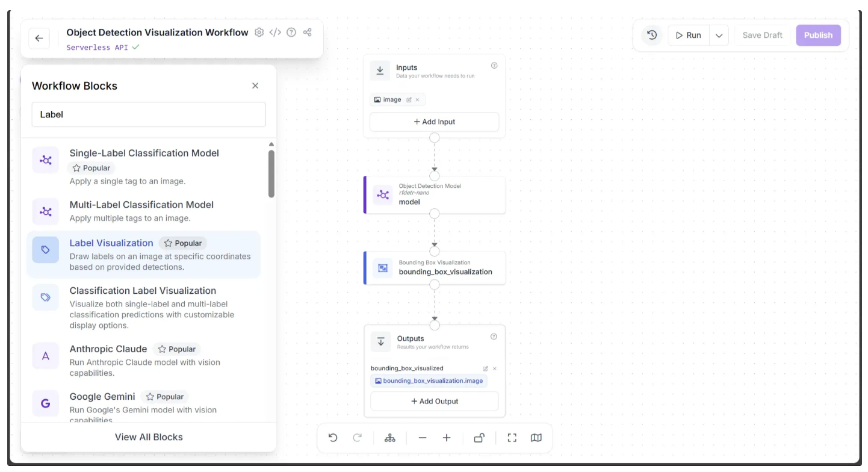Screen dimensions: 868x472
Task: Click Add Input
Action: pos(434,122)
